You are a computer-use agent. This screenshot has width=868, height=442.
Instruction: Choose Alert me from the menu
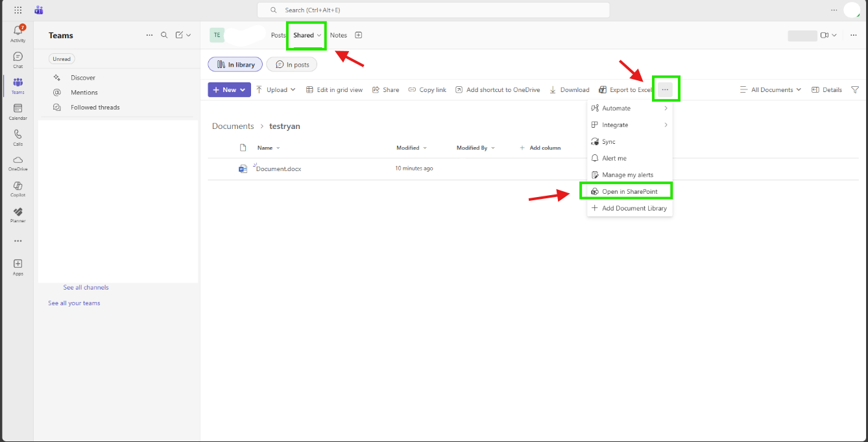point(630,158)
